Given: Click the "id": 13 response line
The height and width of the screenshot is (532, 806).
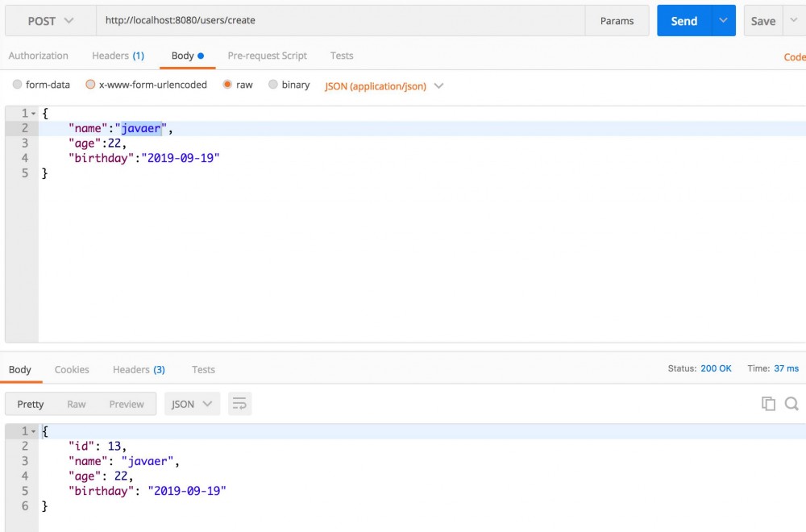Looking at the screenshot, I should pos(98,447).
